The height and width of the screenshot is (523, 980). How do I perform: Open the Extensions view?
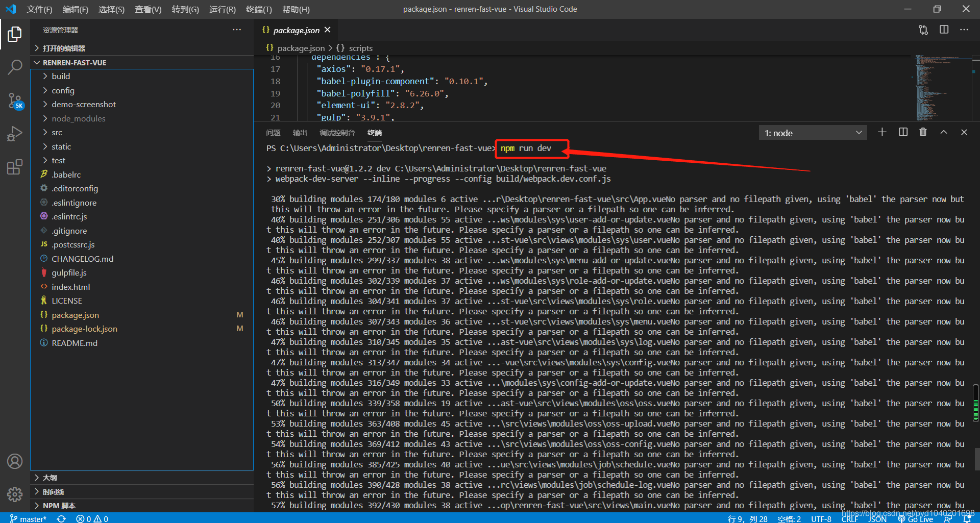click(x=15, y=167)
